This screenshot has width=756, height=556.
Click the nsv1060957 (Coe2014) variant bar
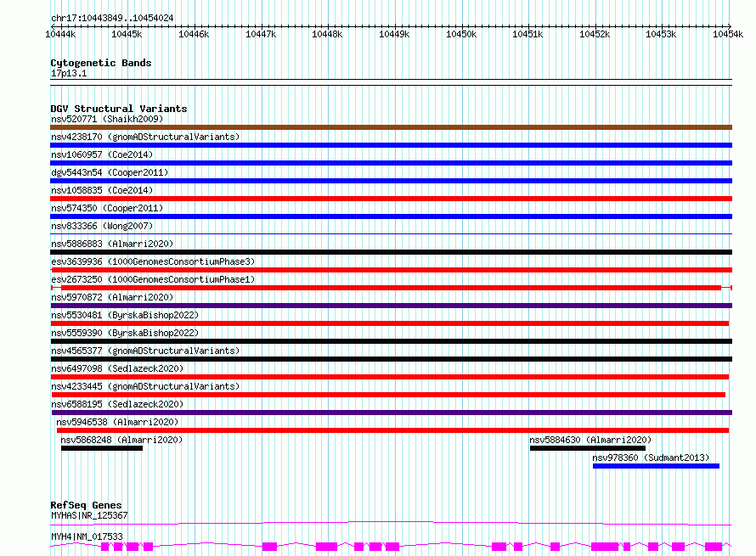391,163
